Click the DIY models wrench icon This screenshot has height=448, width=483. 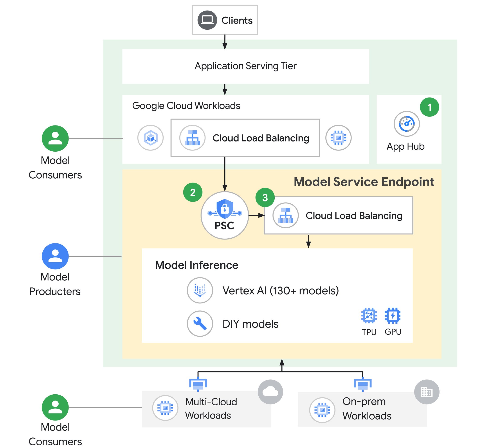200,323
